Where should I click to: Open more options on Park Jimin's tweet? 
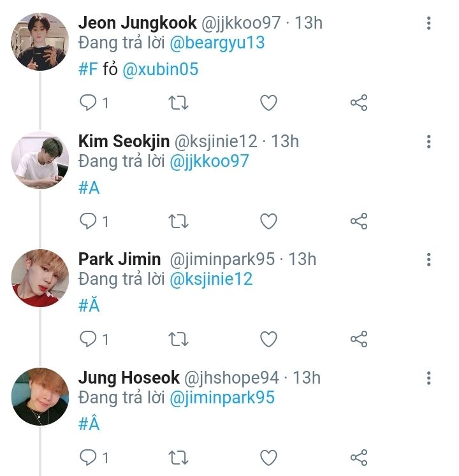(x=428, y=259)
